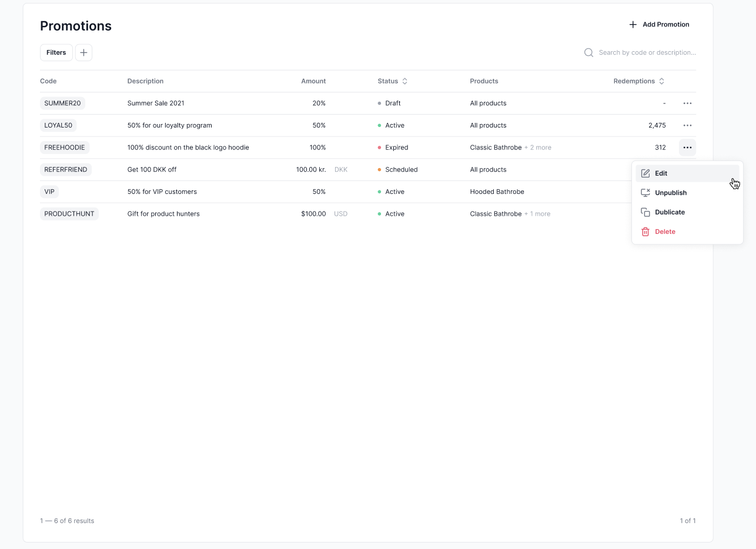The width and height of the screenshot is (756, 549).
Task: Click the 1 — 6 of 6 results text
Action: 67,521
